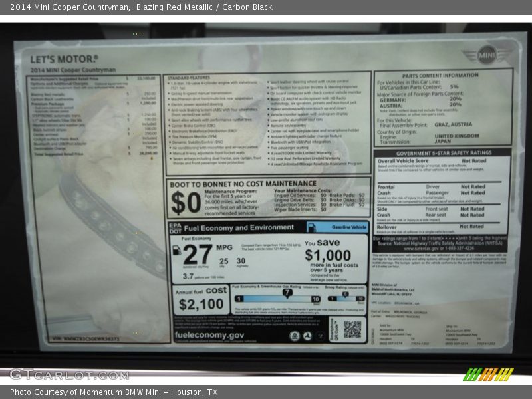Click the colored stripes logo at bottom right

(x=488, y=374)
